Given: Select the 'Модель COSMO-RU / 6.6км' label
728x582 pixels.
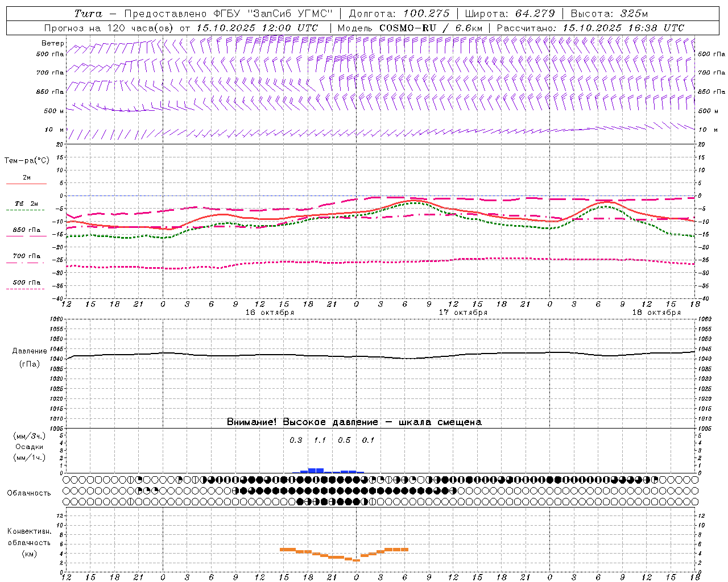Looking at the screenshot, I should 409,28.
